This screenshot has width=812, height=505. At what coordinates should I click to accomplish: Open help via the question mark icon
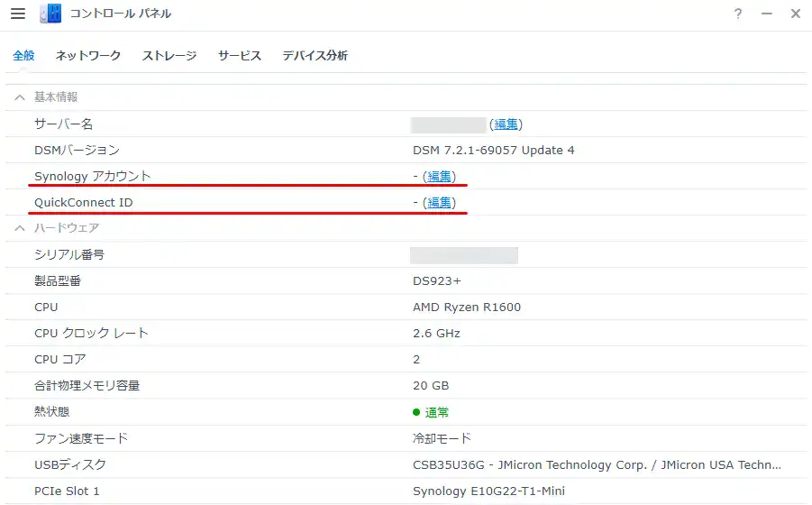click(x=738, y=14)
